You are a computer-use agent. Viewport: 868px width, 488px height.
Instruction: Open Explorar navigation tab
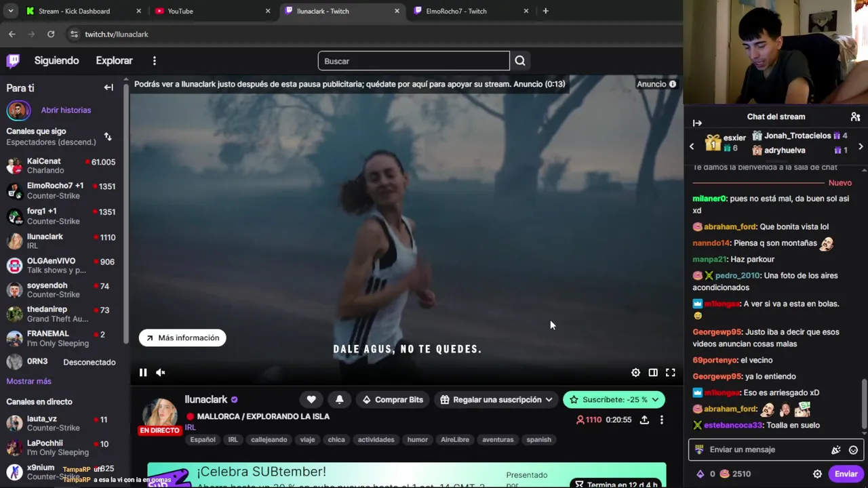[x=115, y=61]
